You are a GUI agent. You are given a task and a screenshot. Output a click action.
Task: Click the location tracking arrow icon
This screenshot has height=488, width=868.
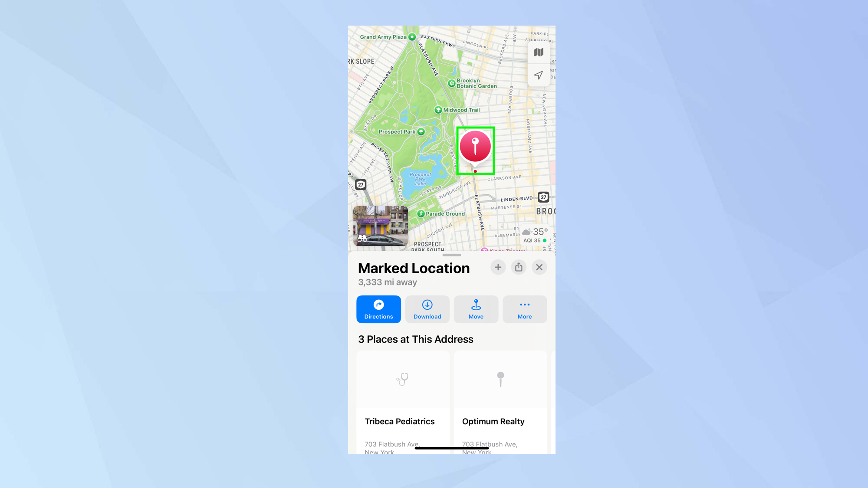coord(537,75)
